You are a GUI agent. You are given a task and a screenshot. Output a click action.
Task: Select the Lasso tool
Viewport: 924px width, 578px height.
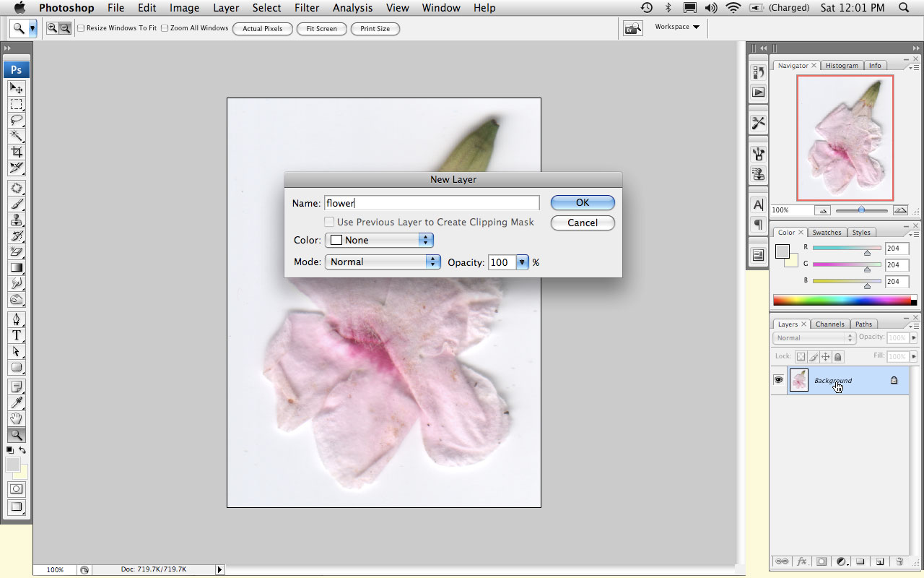tap(16, 121)
